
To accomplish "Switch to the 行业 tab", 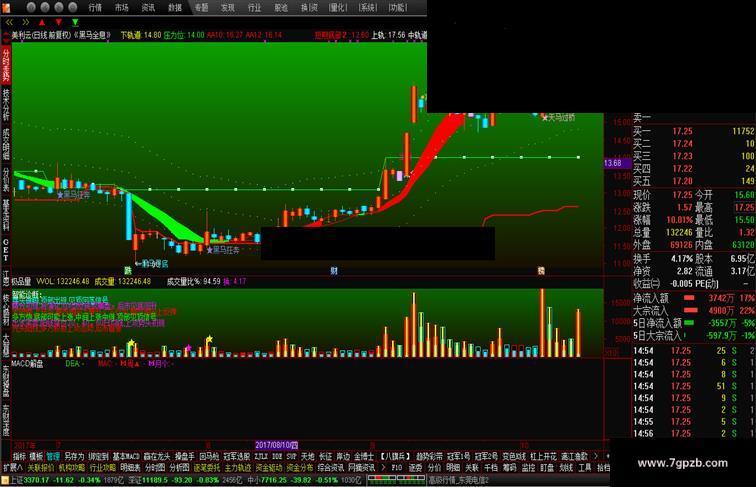I will point(254,8).
